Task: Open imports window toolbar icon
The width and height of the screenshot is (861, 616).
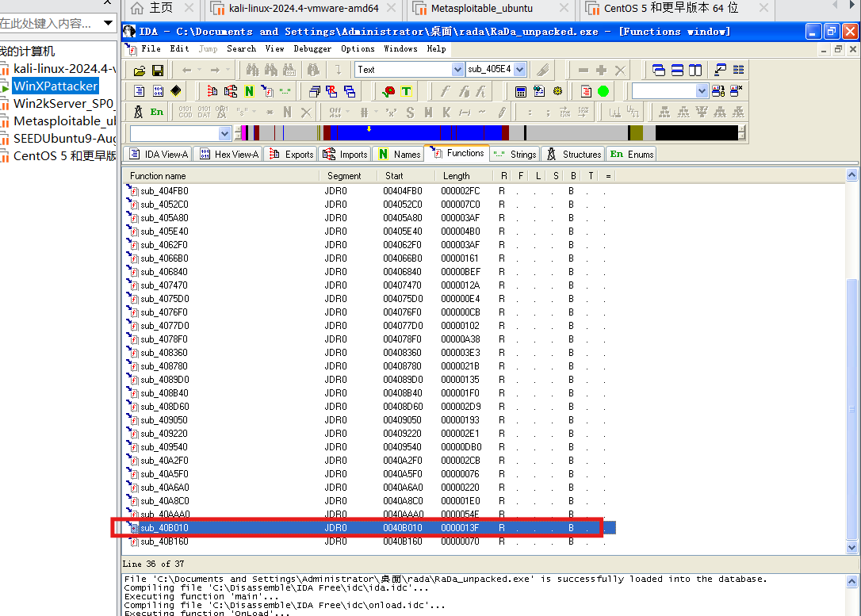Action: tap(231, 91)
